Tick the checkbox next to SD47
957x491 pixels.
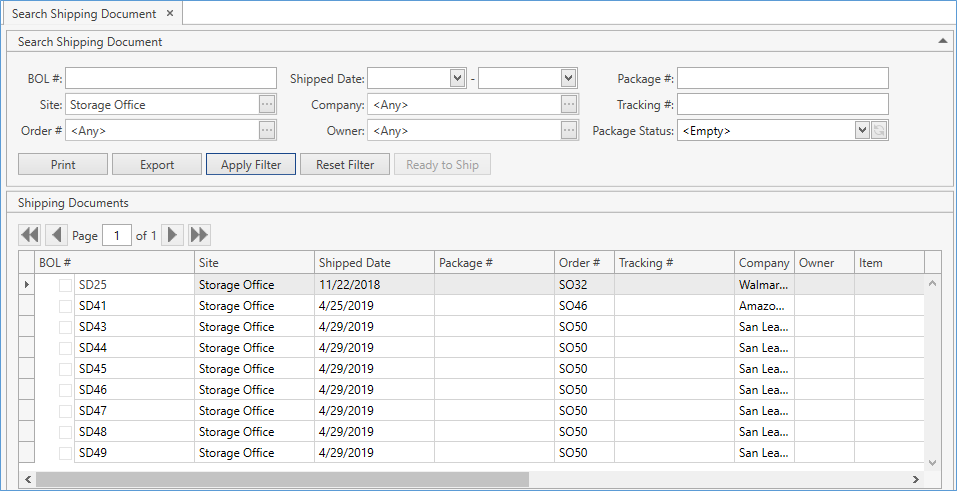[66, 411]
